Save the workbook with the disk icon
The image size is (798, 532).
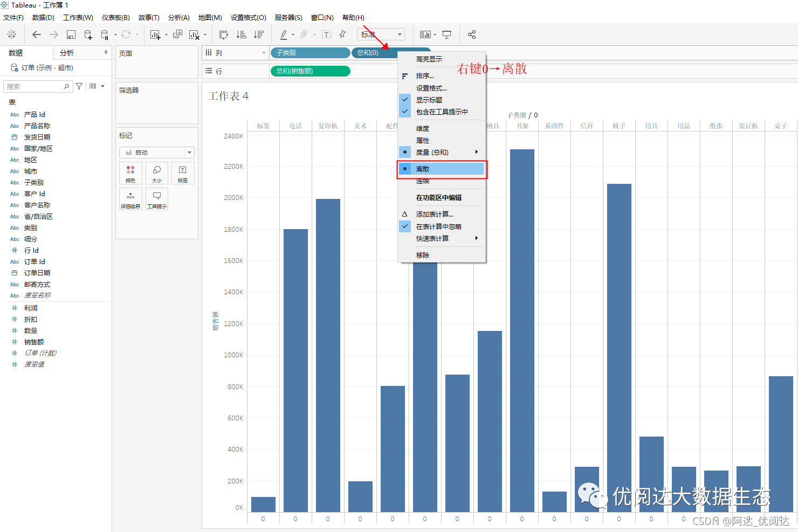71,34
